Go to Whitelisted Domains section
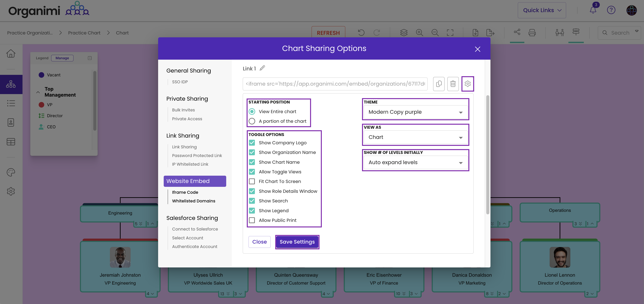The height and width of the screenshot is (304, 644). (193, 201)
